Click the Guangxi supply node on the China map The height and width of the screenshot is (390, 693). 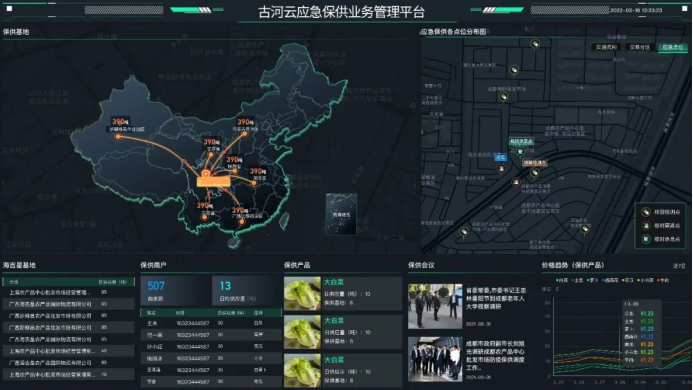(241, 222)
